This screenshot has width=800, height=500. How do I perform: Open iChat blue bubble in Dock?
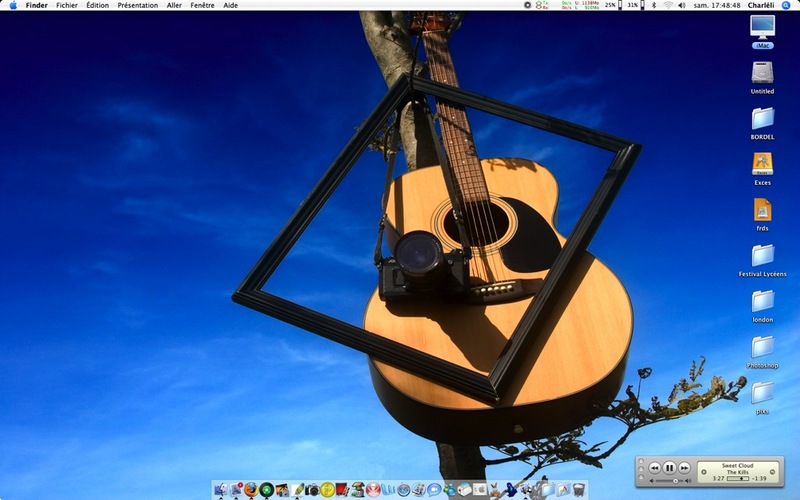coord(434,490)
